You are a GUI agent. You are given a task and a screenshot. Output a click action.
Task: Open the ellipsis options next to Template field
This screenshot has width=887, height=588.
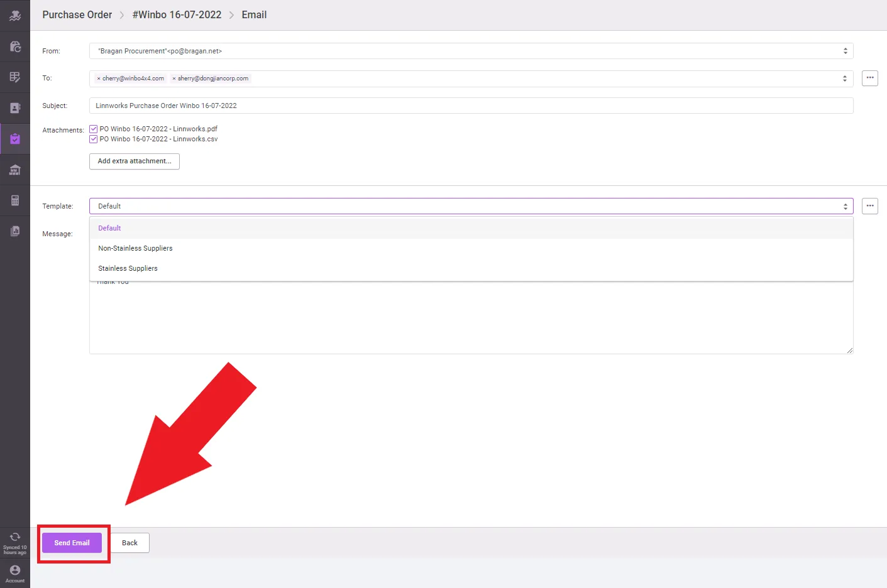click(x=870, y=206)
